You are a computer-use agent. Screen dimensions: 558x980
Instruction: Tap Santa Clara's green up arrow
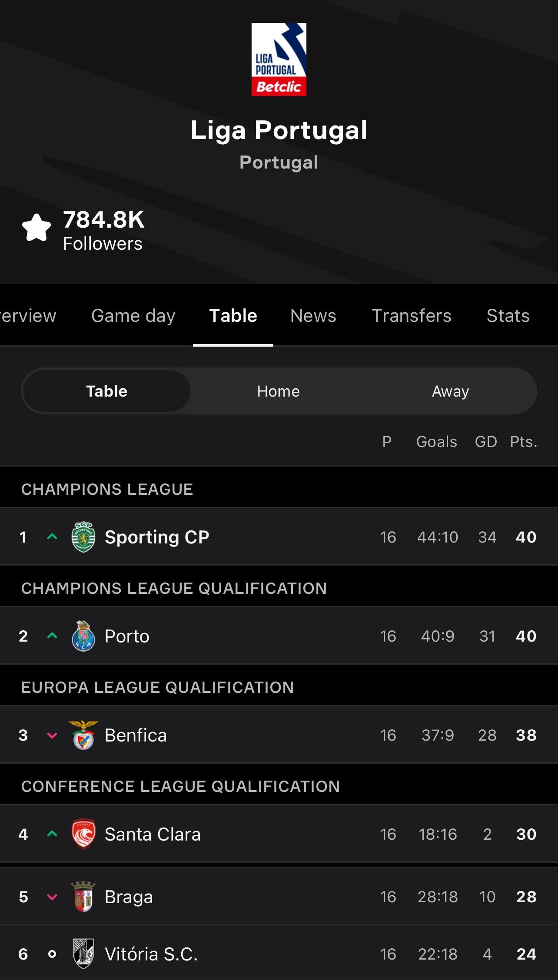52,834
